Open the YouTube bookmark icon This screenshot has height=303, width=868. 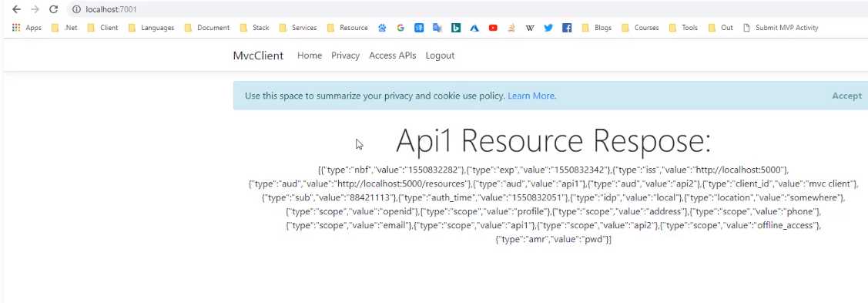pyautogui.click(x=493, y=28)
